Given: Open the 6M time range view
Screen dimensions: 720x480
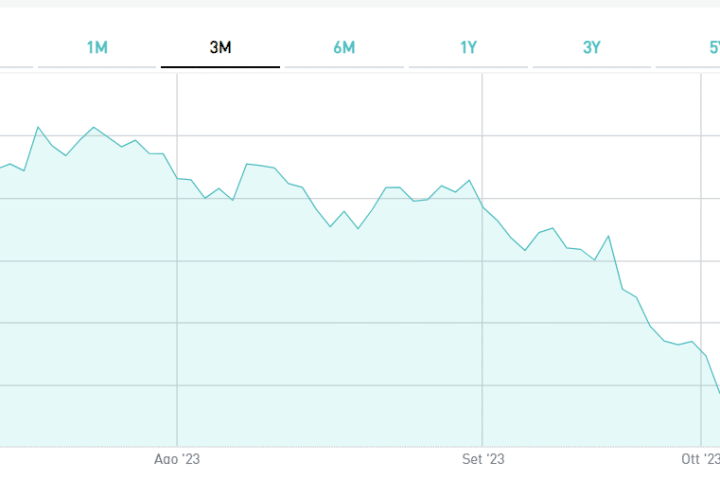Looking at the screenshot, I should pyautogui.click(x=344, y=47).
